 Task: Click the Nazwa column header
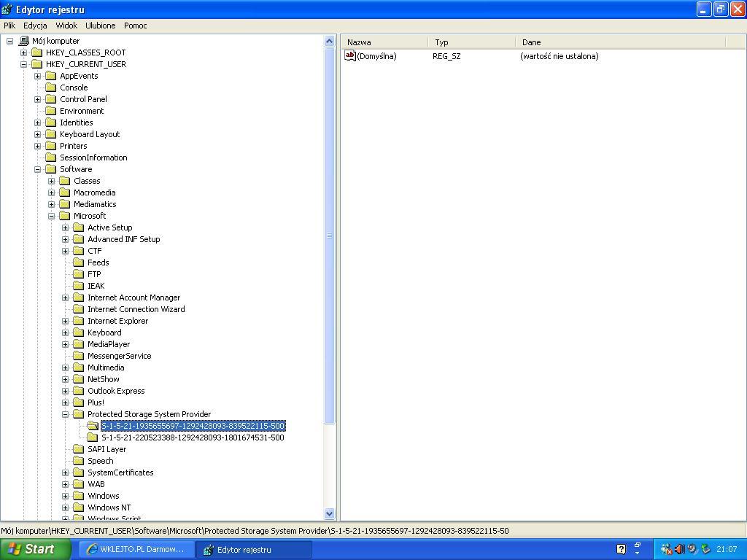click(384, 42)
